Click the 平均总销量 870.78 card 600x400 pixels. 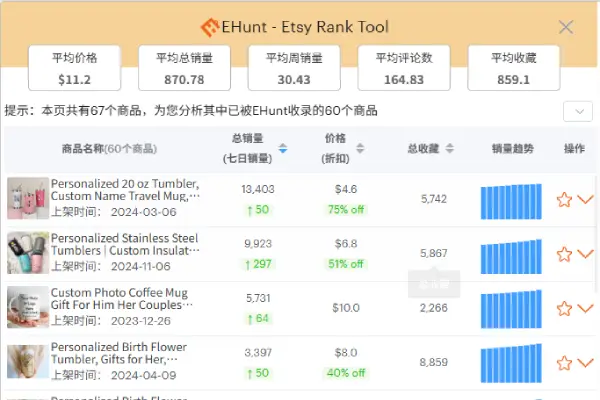(184, 68)
